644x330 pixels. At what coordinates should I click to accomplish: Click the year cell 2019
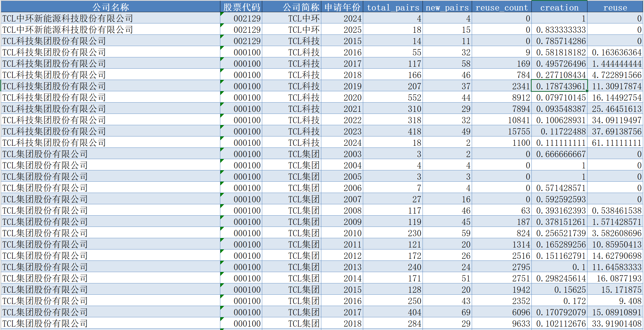pos(342,86)
